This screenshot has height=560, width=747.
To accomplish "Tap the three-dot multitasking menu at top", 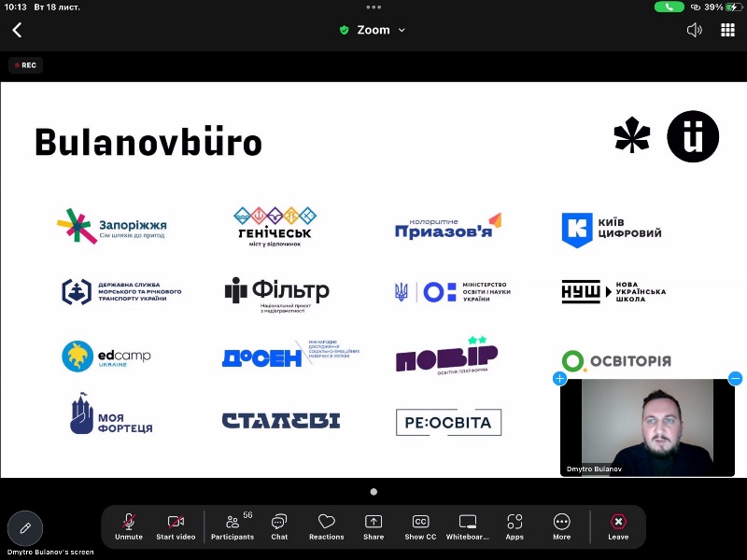I will tap(373, 7).
